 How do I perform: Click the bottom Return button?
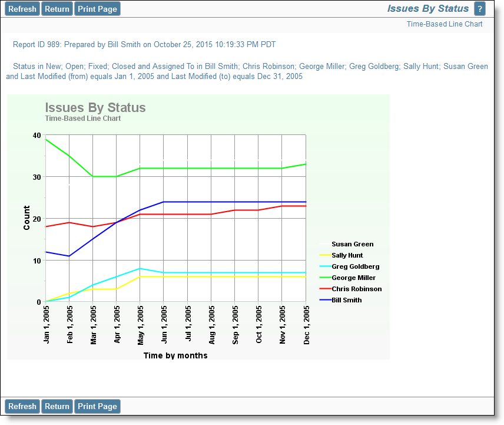point(57,406)
